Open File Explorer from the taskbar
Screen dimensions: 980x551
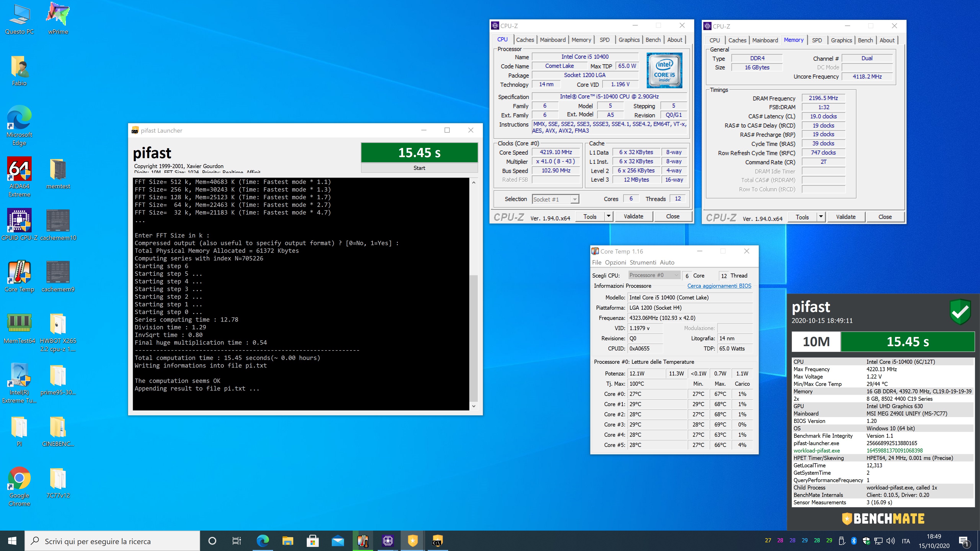click(288, 541)
